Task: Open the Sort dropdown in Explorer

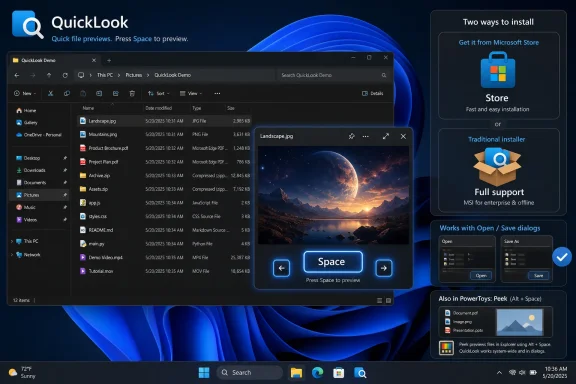Action: (159, 93)
